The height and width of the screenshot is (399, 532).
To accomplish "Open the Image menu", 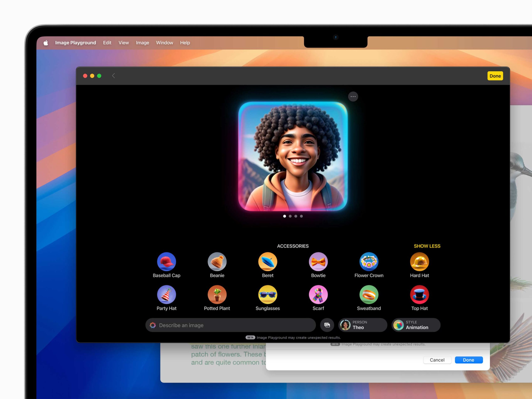I will click(142, 43).
